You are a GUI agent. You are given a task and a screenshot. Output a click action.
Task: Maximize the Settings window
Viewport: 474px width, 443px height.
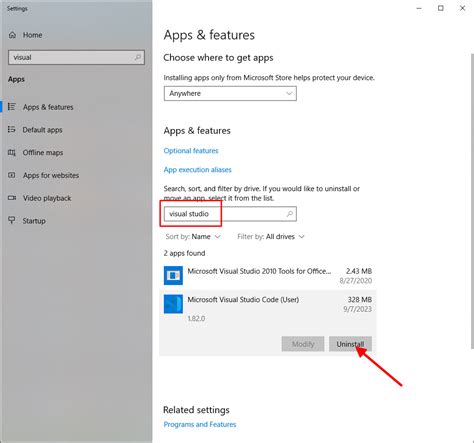click(x=441, y=8)
